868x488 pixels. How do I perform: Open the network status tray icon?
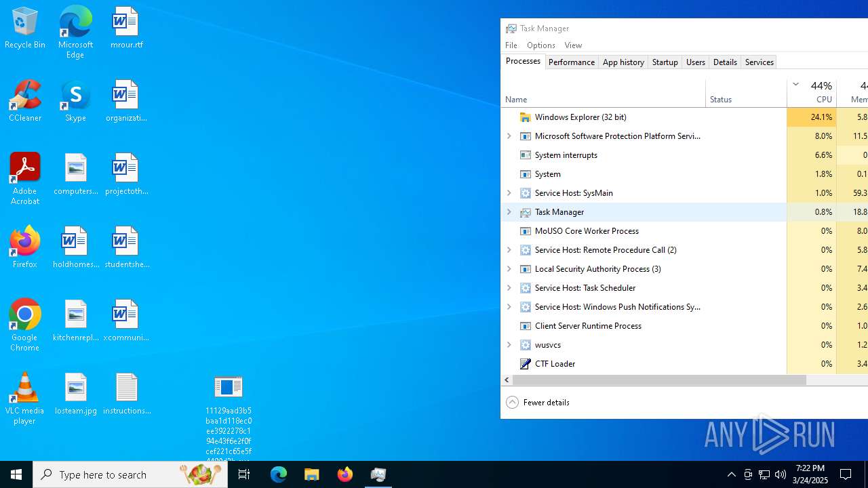click(x=764, y=474)
